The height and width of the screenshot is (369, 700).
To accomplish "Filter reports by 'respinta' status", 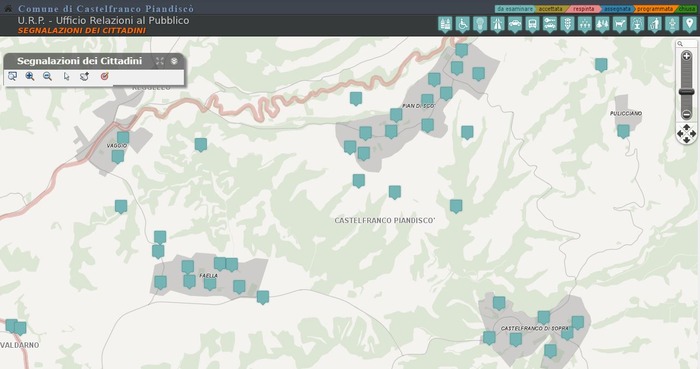I will tap(583, 9).
